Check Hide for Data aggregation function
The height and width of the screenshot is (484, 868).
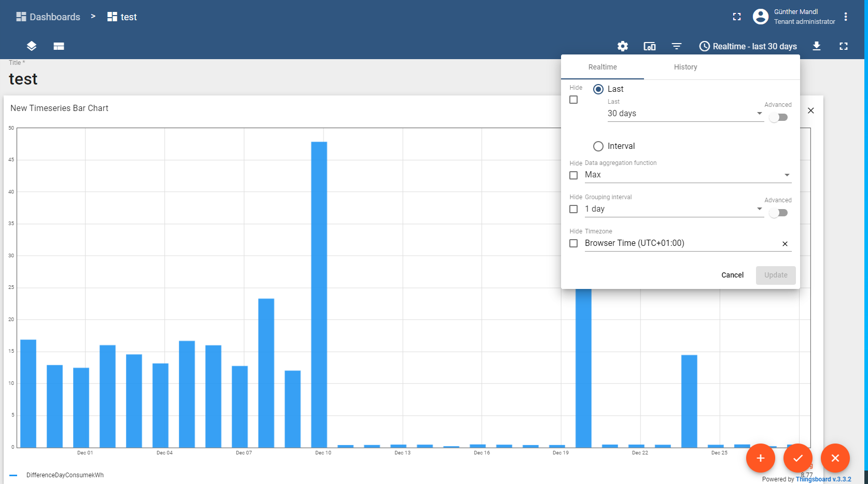(x=573, y=175)
